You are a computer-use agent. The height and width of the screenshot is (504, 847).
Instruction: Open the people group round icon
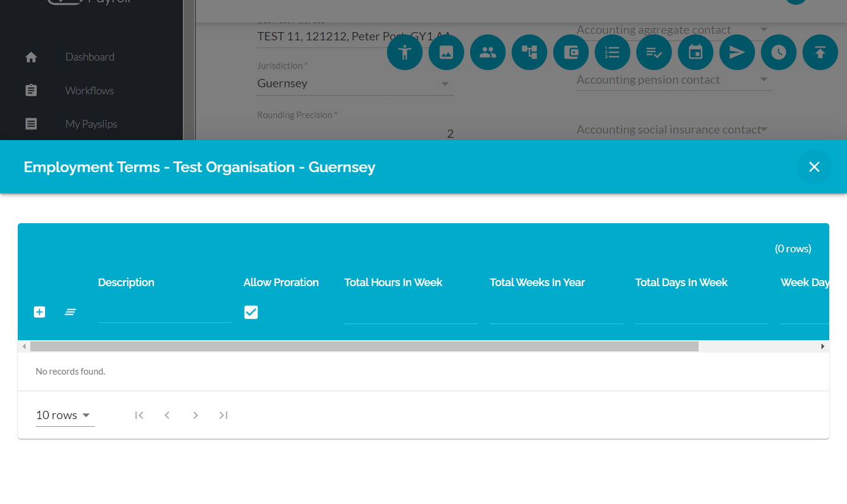pyautogui.click(x=488, y=52)
